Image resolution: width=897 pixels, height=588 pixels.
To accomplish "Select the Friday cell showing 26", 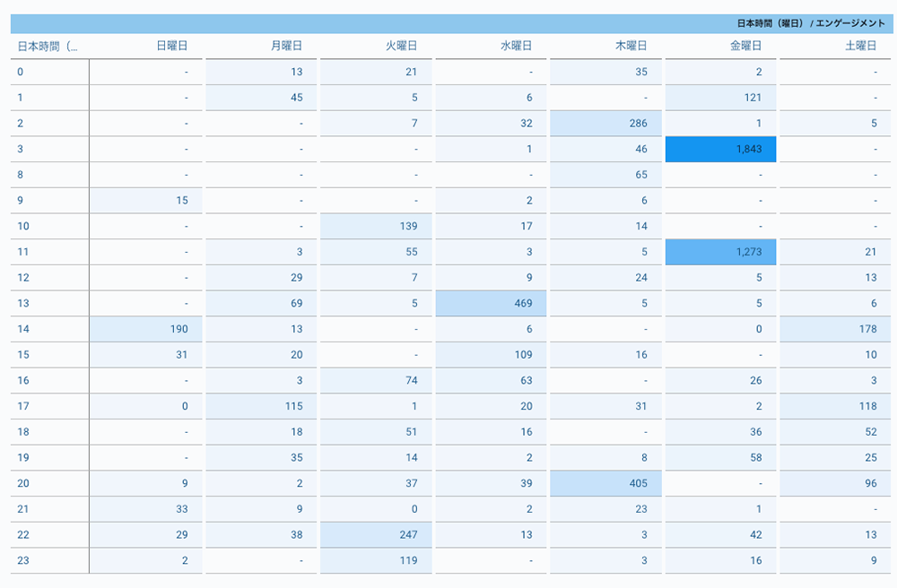I will tap(721, 381).
